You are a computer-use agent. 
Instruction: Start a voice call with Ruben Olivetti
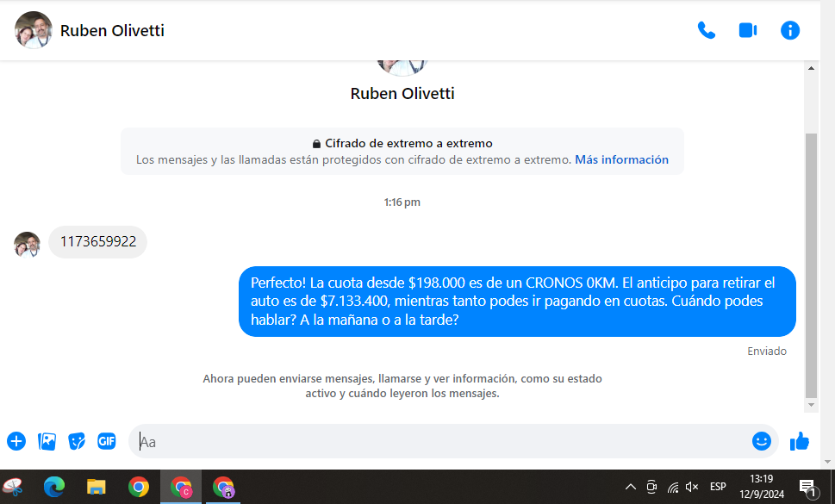coord(706,30)
